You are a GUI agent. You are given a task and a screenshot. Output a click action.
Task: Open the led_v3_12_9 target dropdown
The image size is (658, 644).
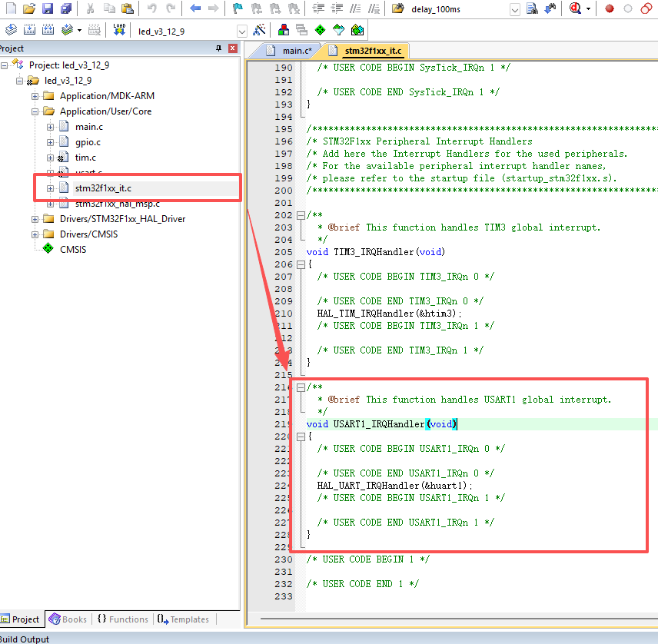pos(241,32)
